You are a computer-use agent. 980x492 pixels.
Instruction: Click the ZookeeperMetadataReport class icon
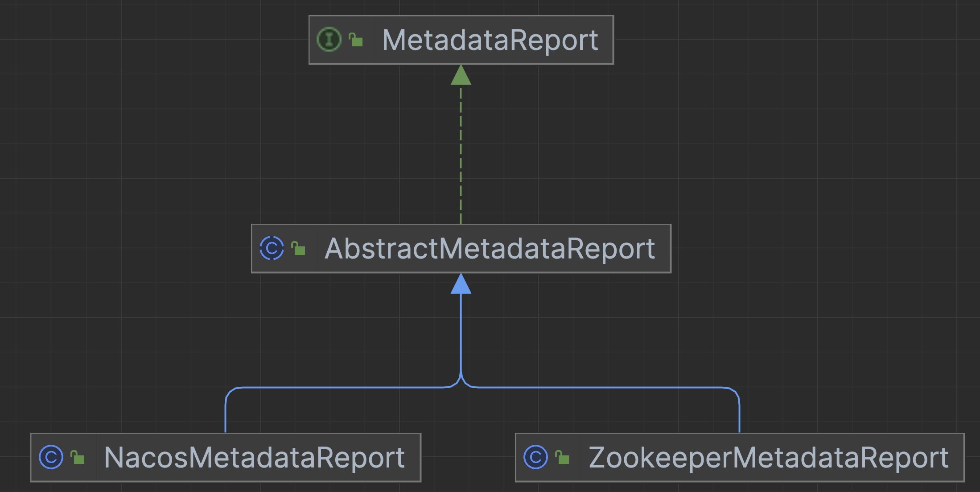click(535, 457)
